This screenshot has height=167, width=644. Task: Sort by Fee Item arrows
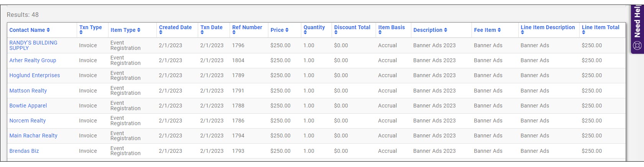pos(499,30)
